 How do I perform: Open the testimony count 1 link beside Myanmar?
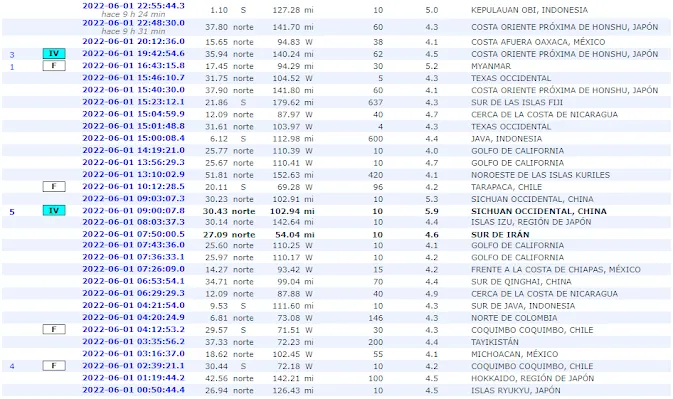12,66
